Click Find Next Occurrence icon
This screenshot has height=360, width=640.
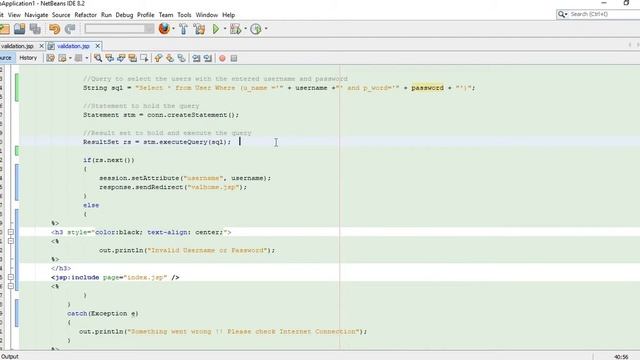click(121, 58)
